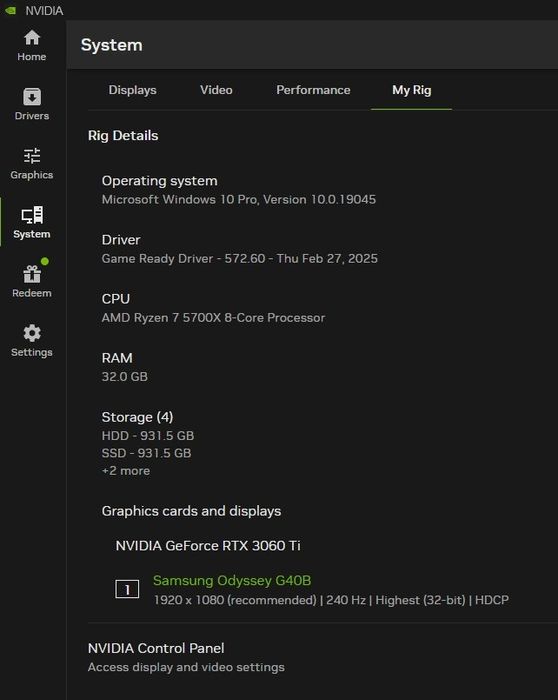Open the Performance tab
Viewport: 558px width, 700px height.
click(313, 90)
